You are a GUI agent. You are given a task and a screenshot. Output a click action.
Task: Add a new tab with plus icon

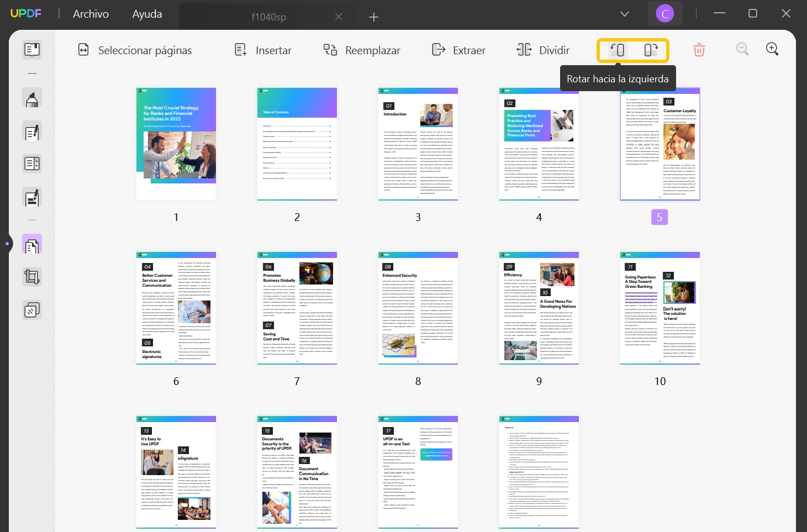point(374,17)
